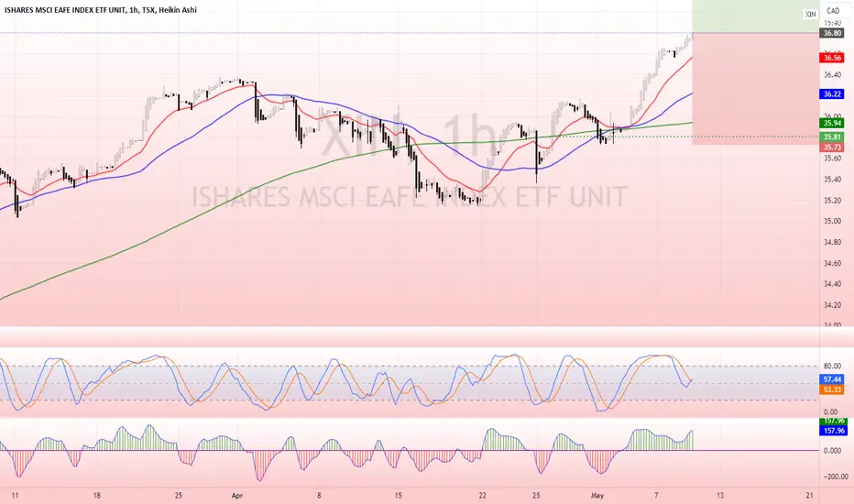The height and width of the screenshot is (504, 854).
Task: Select the green profit target zone box
Action: click(x=755, y=16)
